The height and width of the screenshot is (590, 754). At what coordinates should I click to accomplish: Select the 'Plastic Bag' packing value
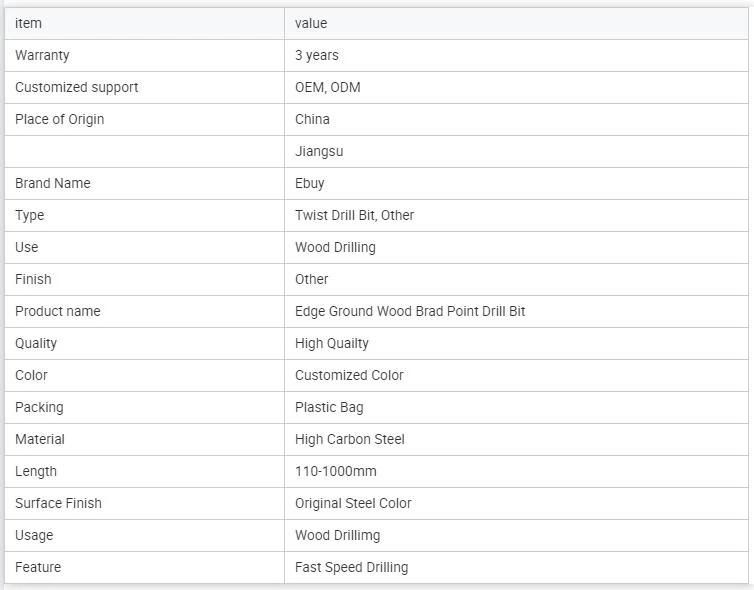click(329, 407)
